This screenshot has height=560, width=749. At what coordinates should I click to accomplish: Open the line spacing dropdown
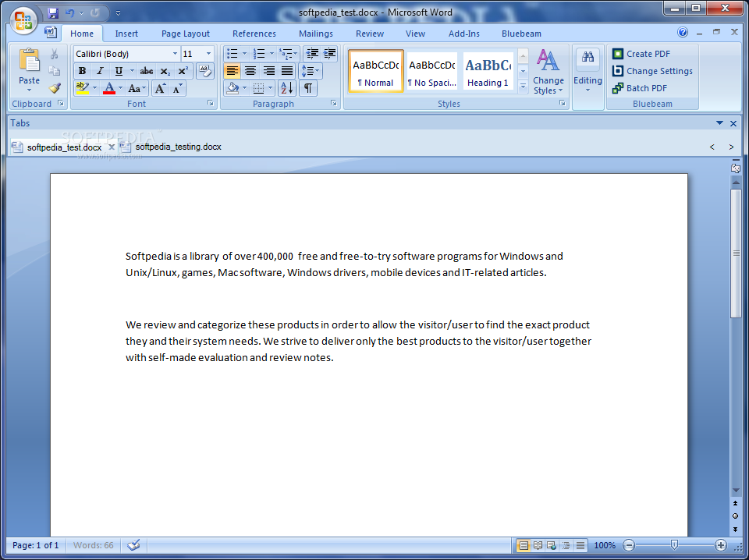coord(311,71)
